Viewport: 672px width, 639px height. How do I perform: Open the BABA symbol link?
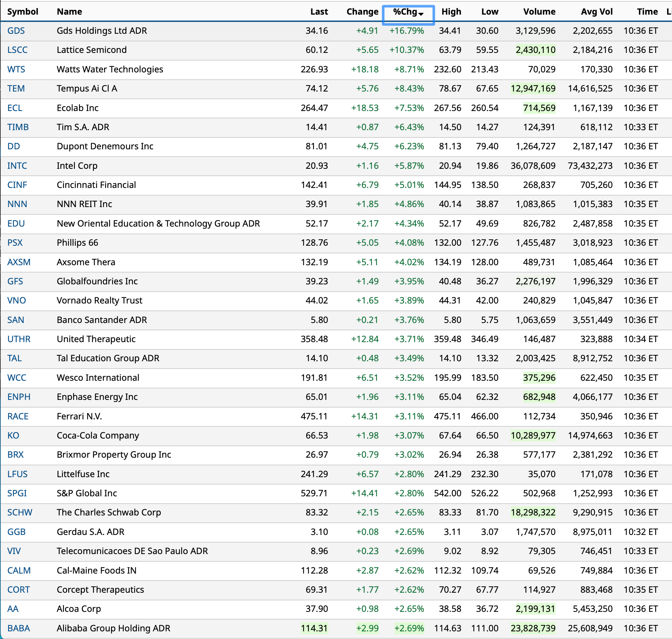pos(19,628)
